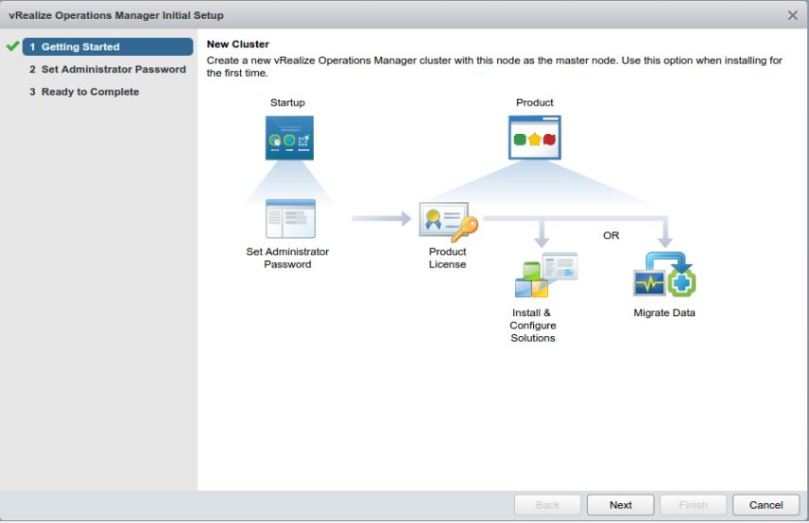809x523 pixels.
Task: Go to Set Administrator Password step in sidebar
Action: point(107,69)
